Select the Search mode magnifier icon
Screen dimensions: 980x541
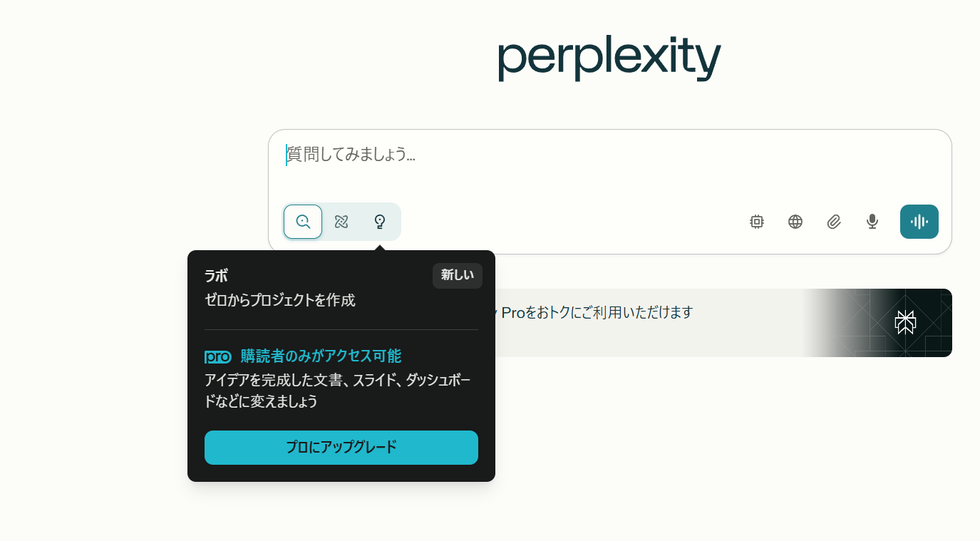click(303, 222)
